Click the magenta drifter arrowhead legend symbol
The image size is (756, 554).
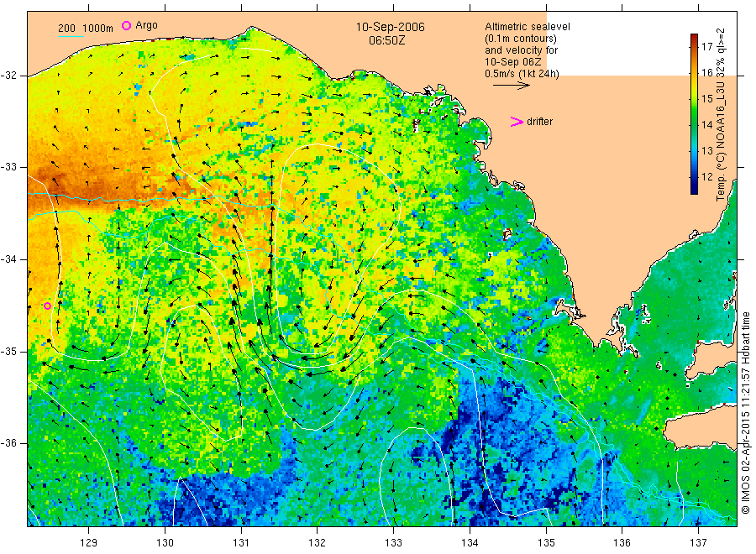(517, 122)
